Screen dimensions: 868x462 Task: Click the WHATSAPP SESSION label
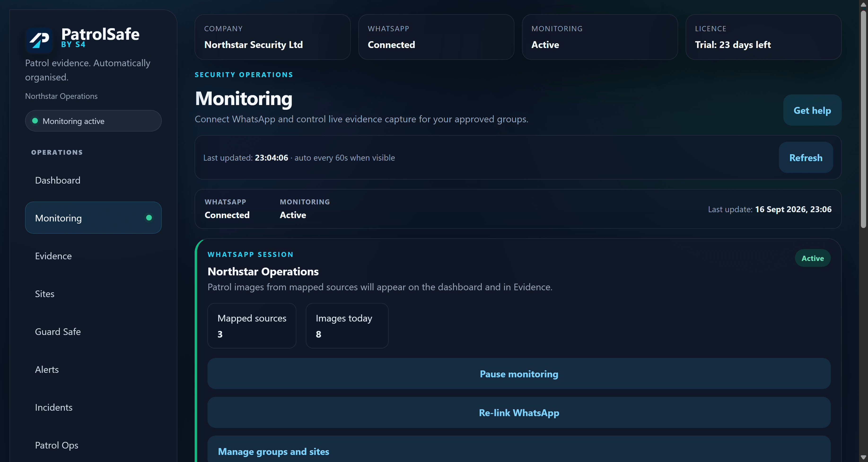250,255
